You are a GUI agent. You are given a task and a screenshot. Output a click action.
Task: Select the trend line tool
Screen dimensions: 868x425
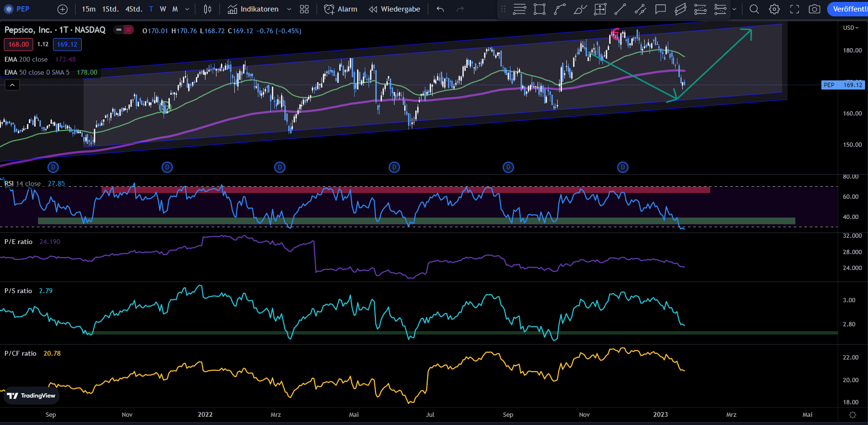(620, 9)
